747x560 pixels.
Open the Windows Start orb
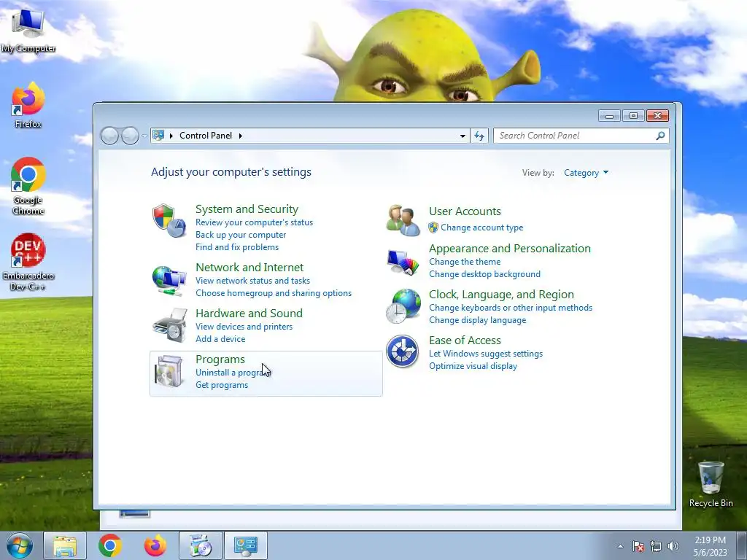pyautogui.click(x=20, y=545)
